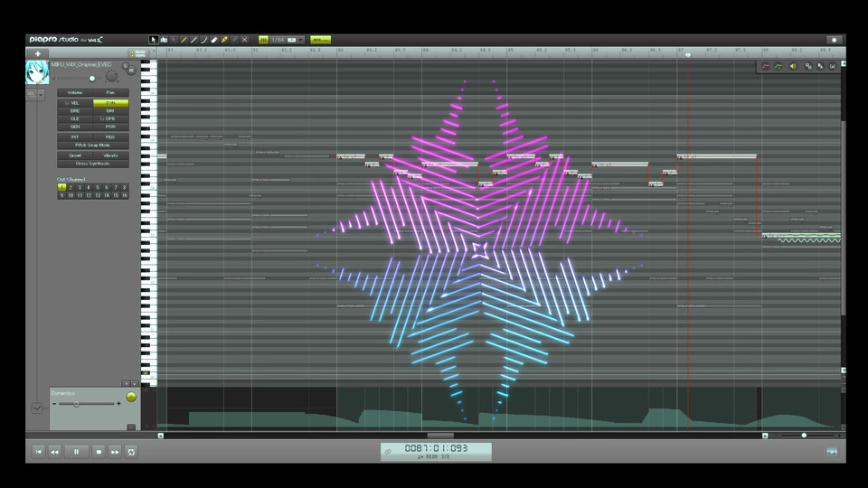The height and width of the screenshot is (488, 868).
Task: Select the yellow highlighter pen tool
Action: coord(224,40)
